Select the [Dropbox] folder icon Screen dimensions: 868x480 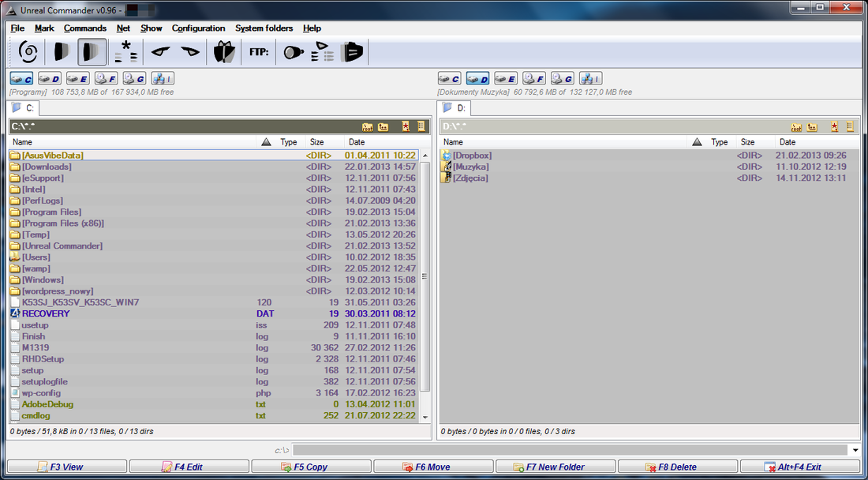446,156
